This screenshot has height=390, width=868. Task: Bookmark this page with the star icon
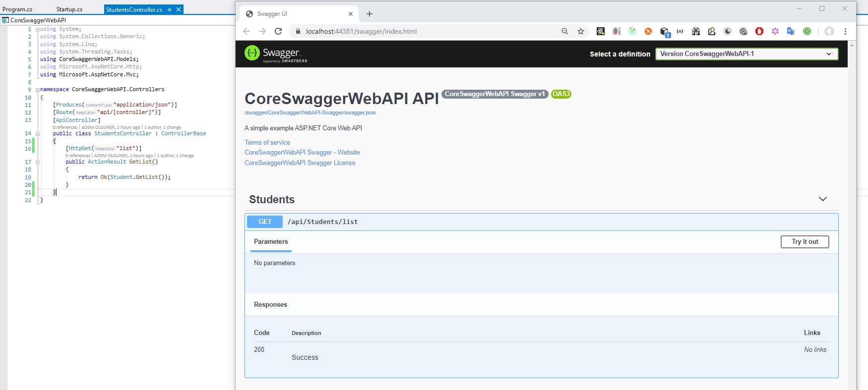click(581, 31)
